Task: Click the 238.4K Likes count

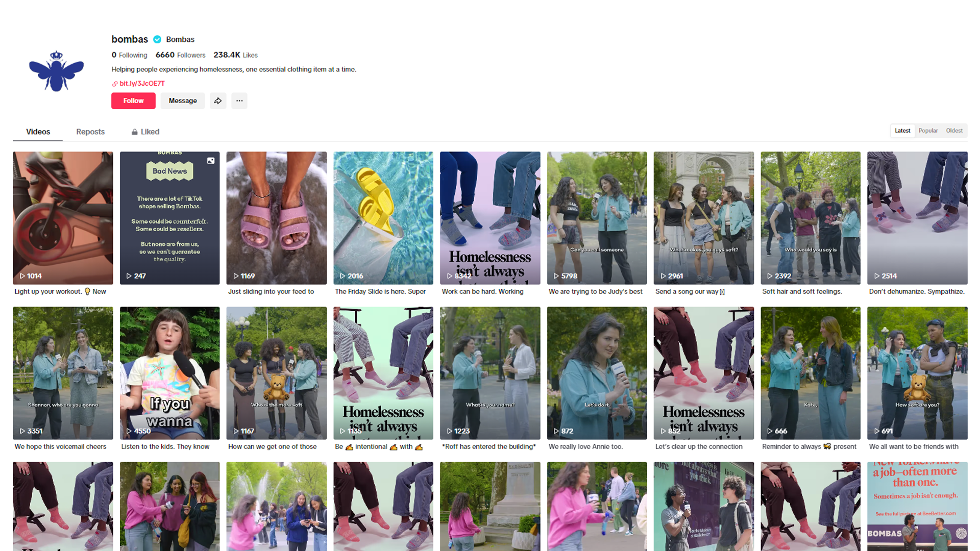Action: (235, 55)
